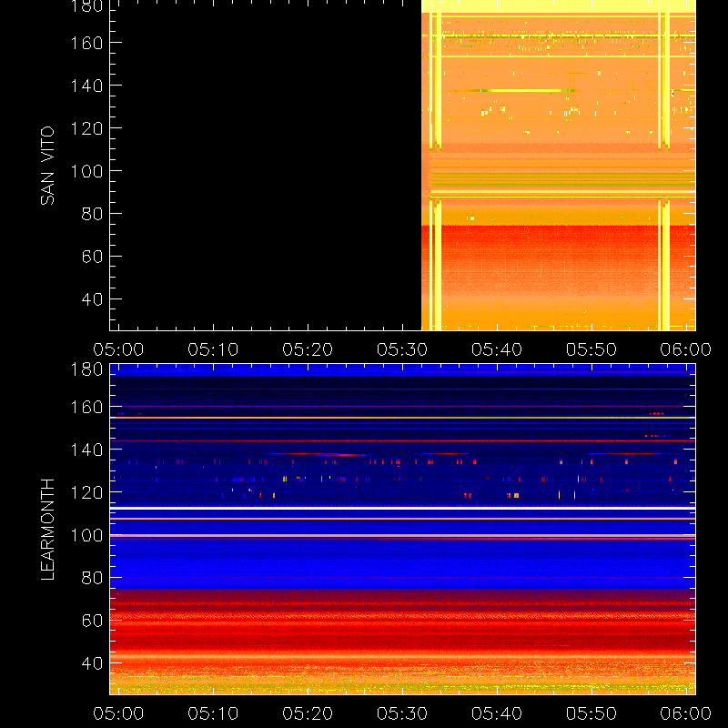Select the 60 tick on Learmonth axis
The width and height of the screenshot is (728, 728).
point(92,621)
